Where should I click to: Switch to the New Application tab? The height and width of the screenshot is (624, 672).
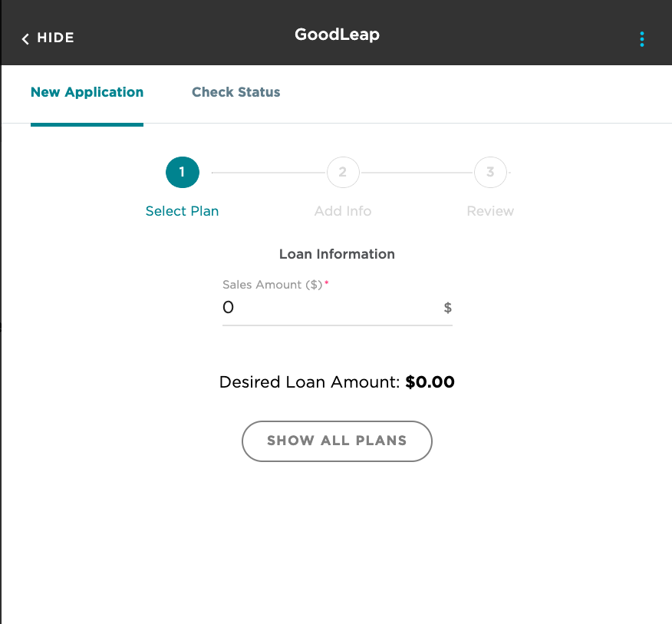(87, 92)
